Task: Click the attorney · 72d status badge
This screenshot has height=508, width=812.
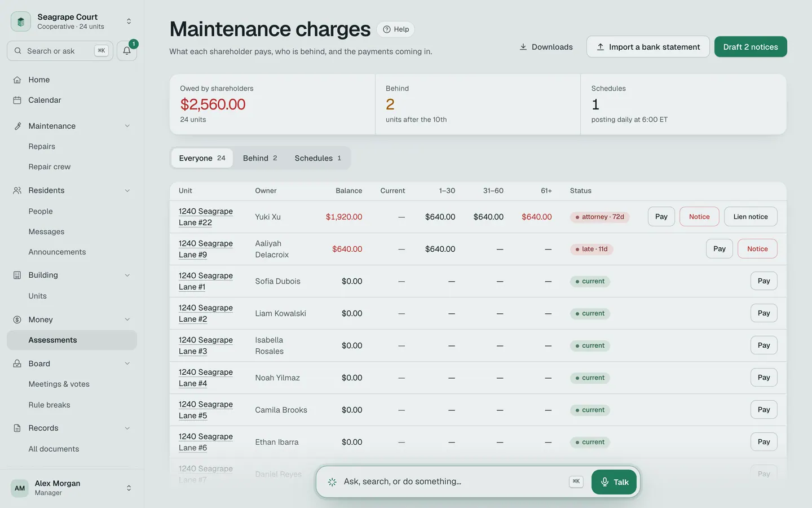Action: pyautogui.click(x=600, y=217)
